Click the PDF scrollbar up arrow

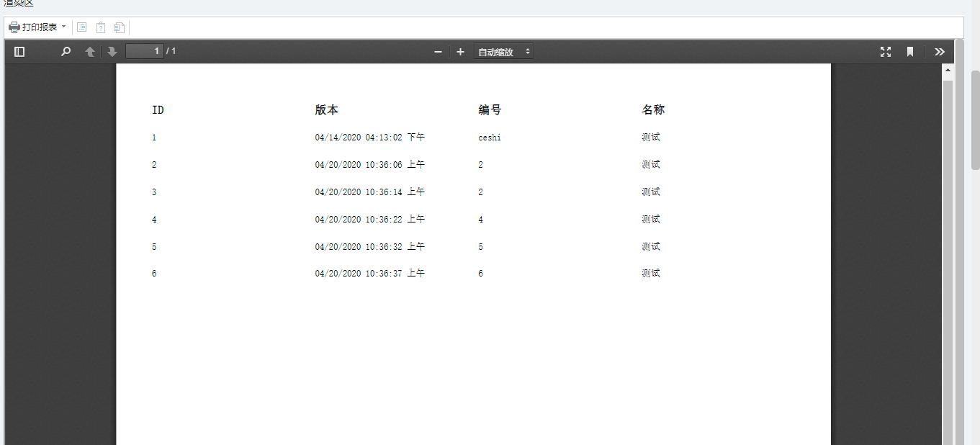948,70
